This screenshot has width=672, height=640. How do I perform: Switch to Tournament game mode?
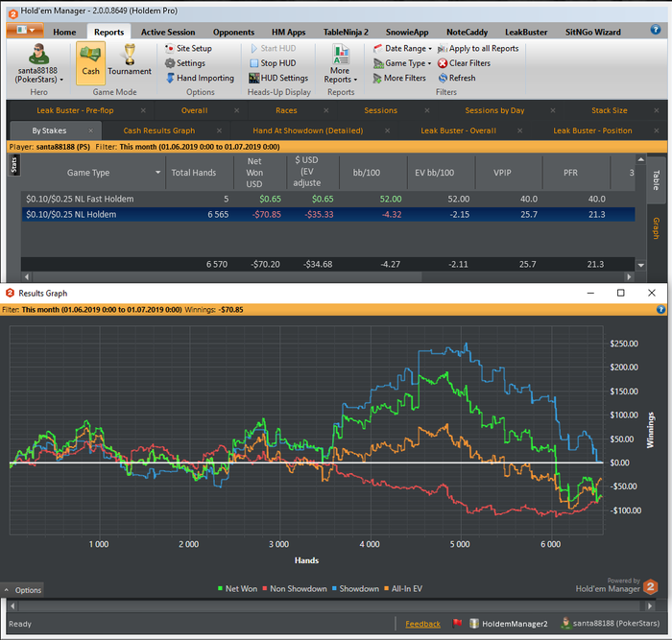click(130, 62)
